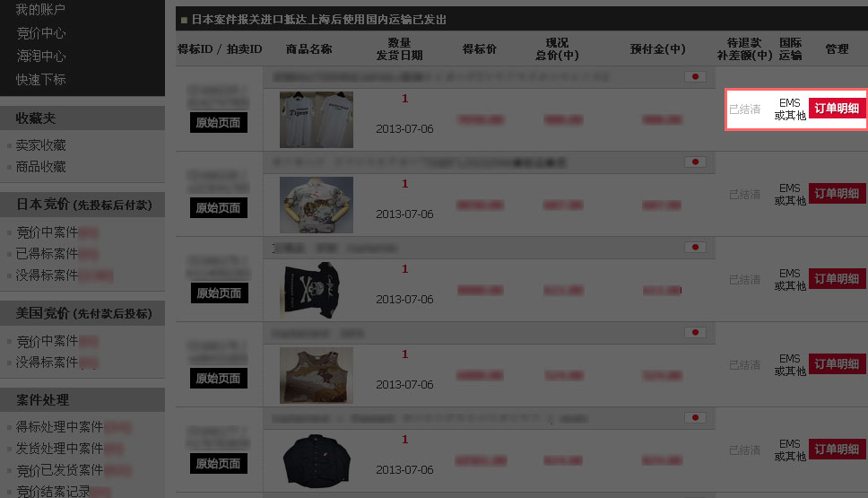Open 已得标案件 under 日本竞价
868x498 pixels.
coord(47,254)
